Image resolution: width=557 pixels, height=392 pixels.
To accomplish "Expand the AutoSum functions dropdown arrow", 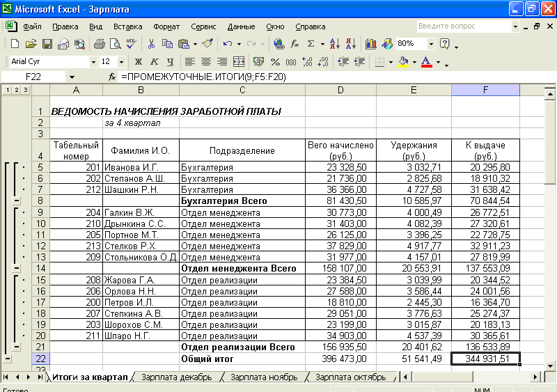I will click(x=322, y=44).
